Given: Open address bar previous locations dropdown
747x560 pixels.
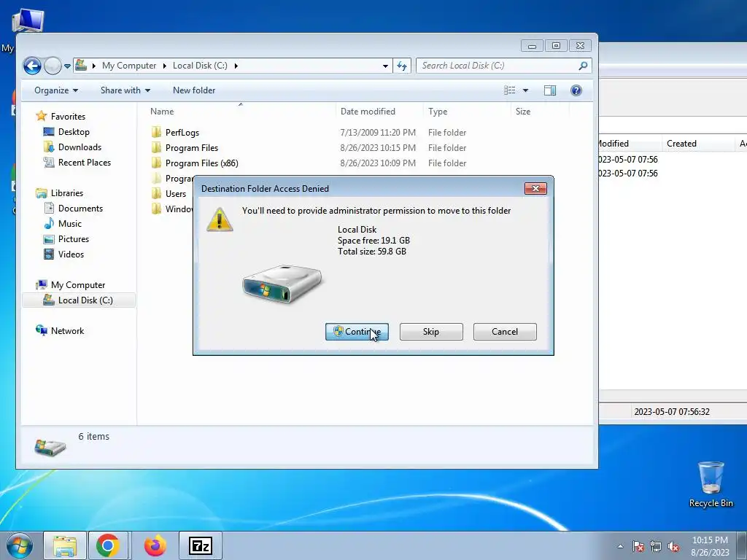Looking at the screenshot, I should tap(385, 66).
